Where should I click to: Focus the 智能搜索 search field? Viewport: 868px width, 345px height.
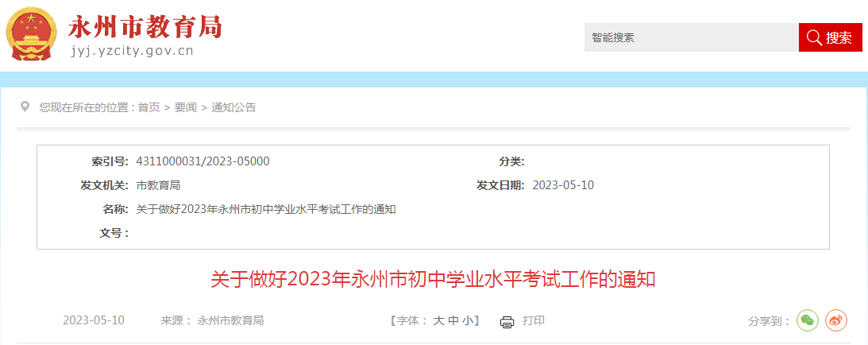coord(692,37)
